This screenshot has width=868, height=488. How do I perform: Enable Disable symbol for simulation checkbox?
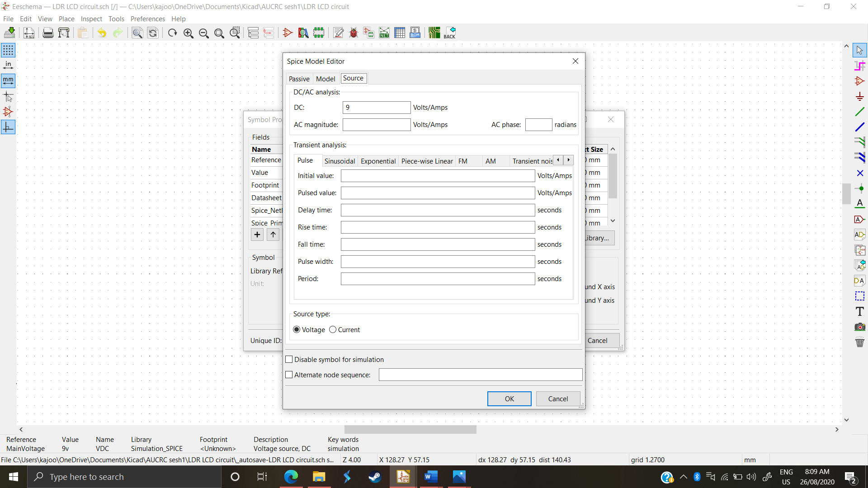(x=289, y=359)
